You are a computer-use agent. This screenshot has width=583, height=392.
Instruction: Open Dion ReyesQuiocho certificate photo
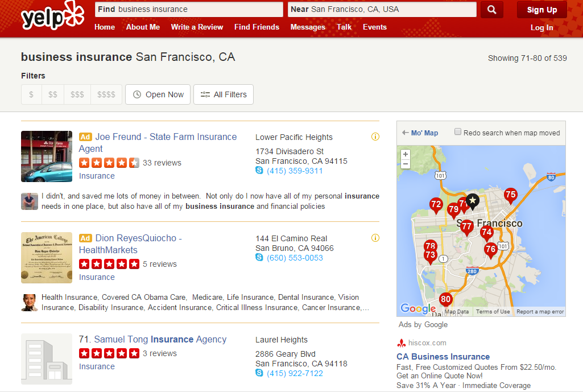47,258
